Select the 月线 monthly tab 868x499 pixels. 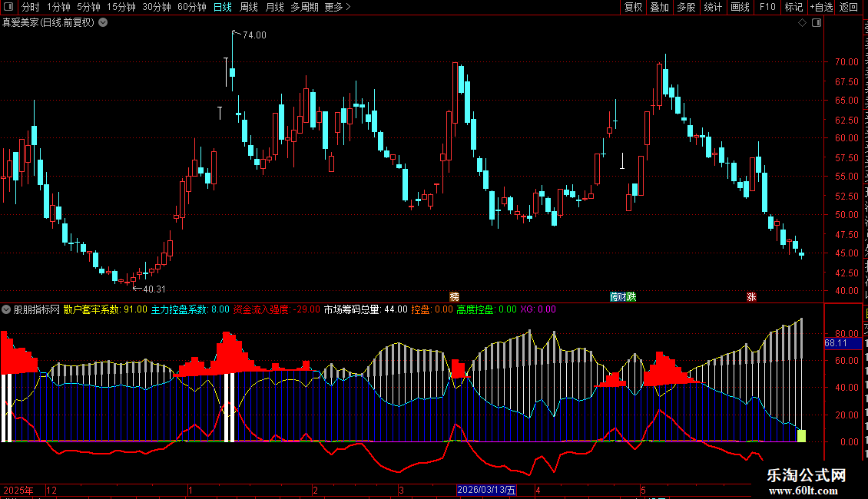274,7
